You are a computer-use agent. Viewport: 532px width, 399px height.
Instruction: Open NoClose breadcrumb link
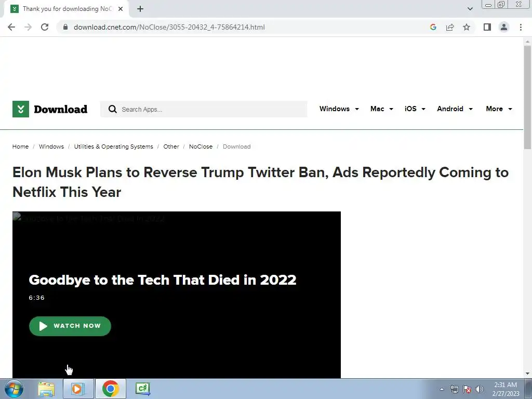point(201,147)
